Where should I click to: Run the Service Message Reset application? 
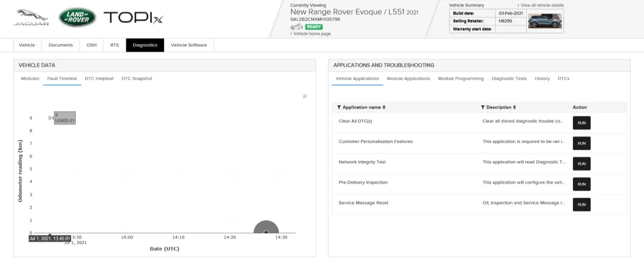582,204
